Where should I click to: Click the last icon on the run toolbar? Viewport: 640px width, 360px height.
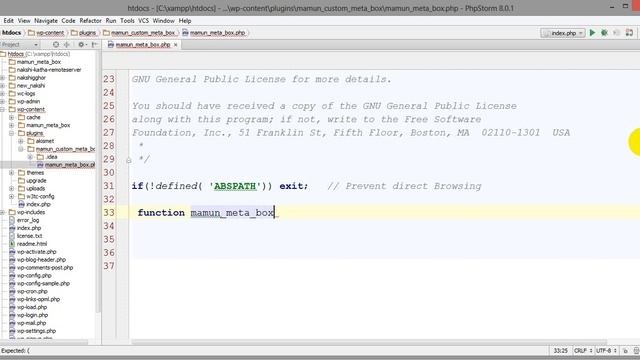pos(629,33)
